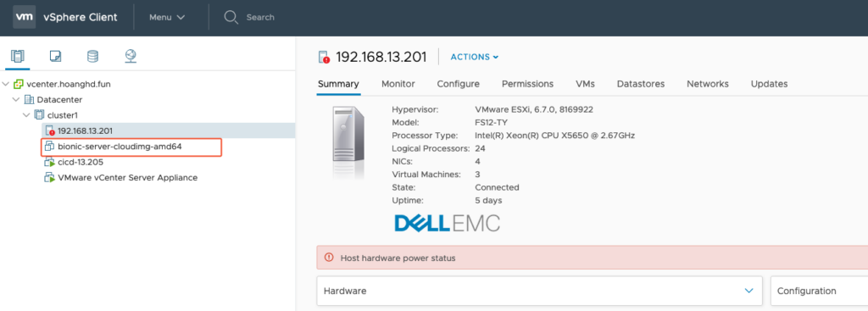Click the cluster1 cluster icon
The width and height of the screenshot is (868, 311).
(39, 115)
